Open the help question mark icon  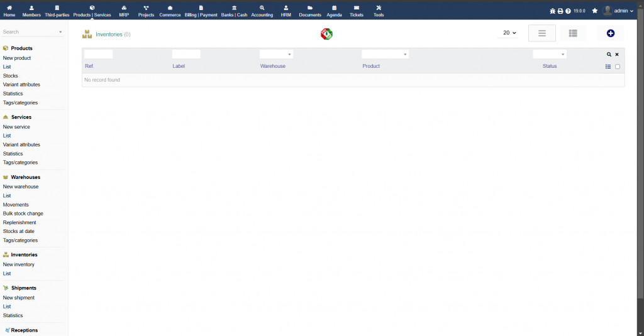[x=568, y=11]
